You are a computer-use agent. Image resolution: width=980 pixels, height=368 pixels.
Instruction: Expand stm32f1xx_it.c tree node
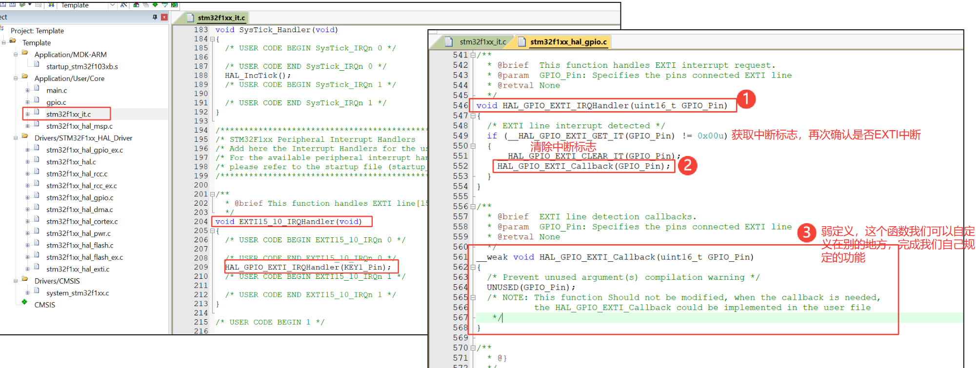(x=27, y=115)
